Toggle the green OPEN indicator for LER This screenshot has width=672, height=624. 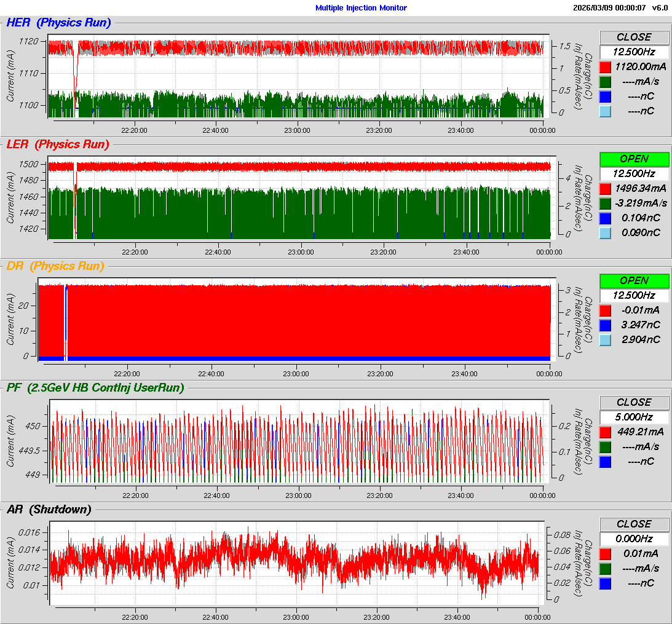[x=634, y=159]
